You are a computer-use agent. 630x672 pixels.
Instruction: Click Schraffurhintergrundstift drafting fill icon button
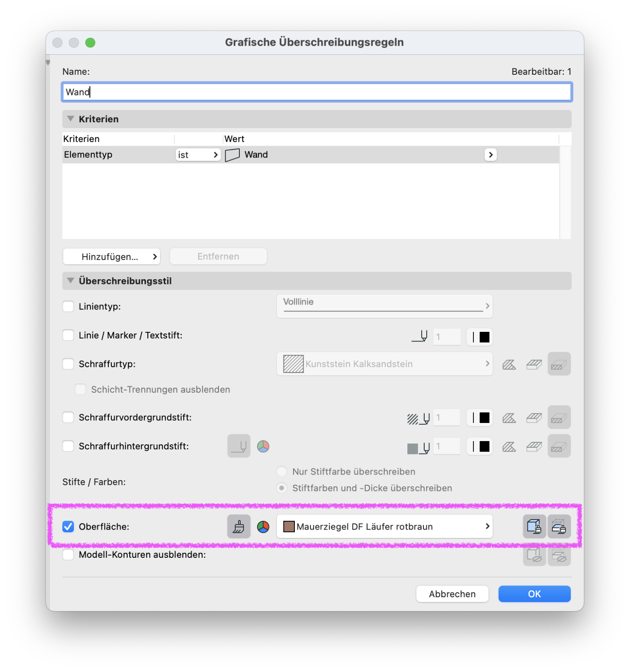559,446
